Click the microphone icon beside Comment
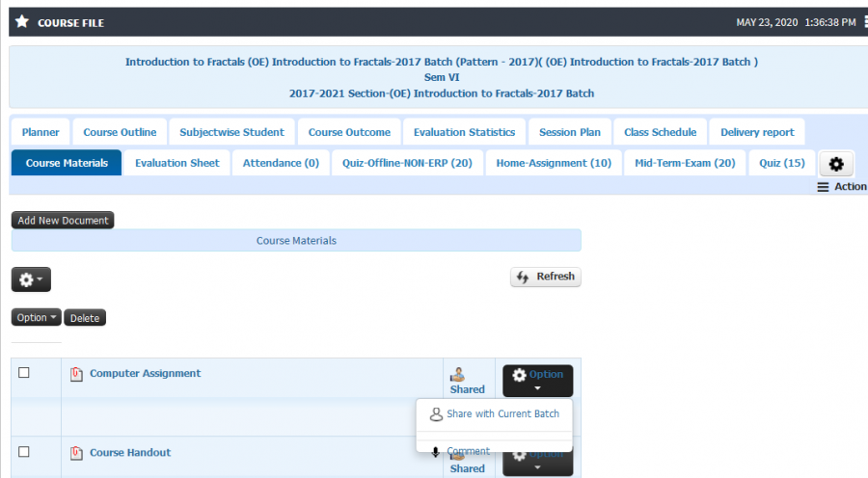 click(436, 452)
